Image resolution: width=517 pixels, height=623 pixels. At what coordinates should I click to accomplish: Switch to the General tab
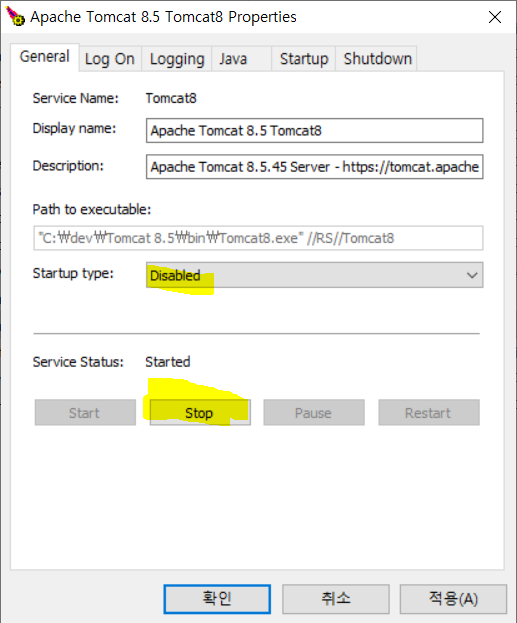tap(45, 57)
